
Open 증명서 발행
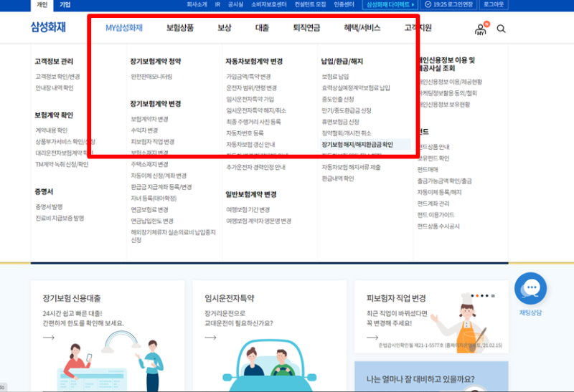coord(49,206)
